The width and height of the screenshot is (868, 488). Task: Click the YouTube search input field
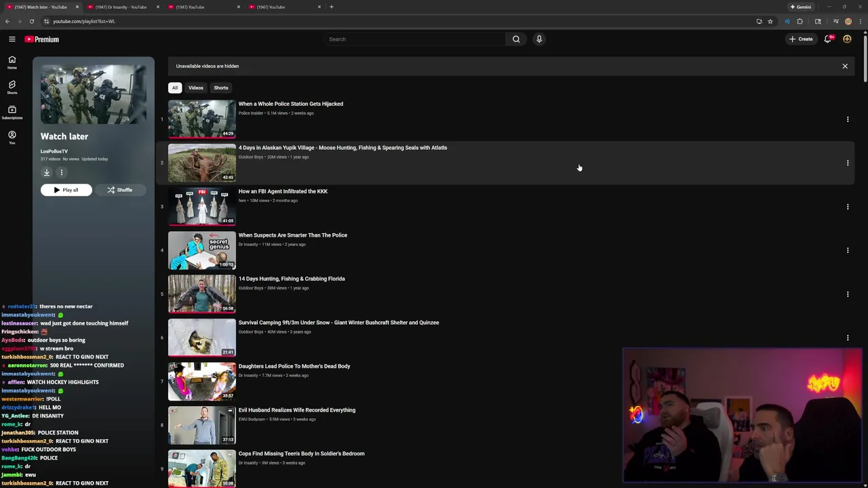coord(415,39)
